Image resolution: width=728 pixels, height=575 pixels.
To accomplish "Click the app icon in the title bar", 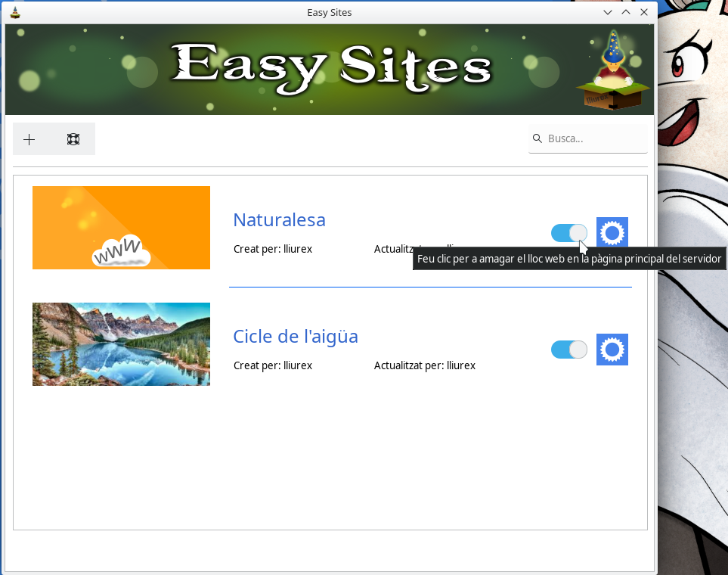I will click(15, 12).
